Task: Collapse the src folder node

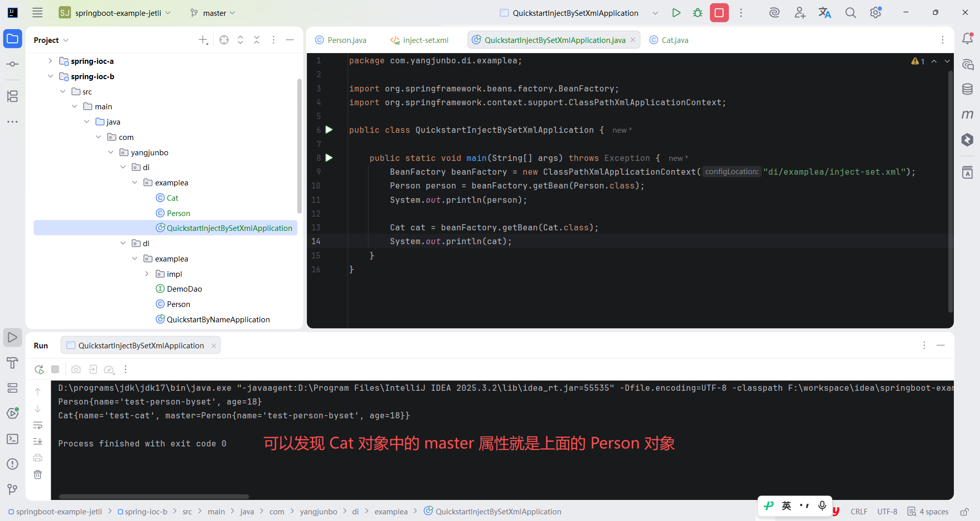Action: pos(62,91)
